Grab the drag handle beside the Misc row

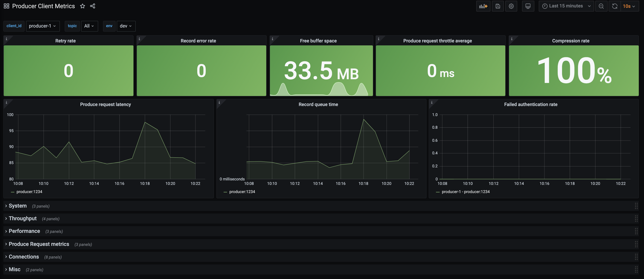pos(637,270)
